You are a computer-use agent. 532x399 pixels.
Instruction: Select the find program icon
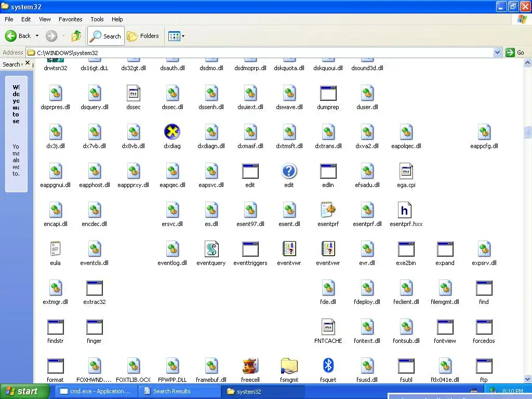coord(484,288)
